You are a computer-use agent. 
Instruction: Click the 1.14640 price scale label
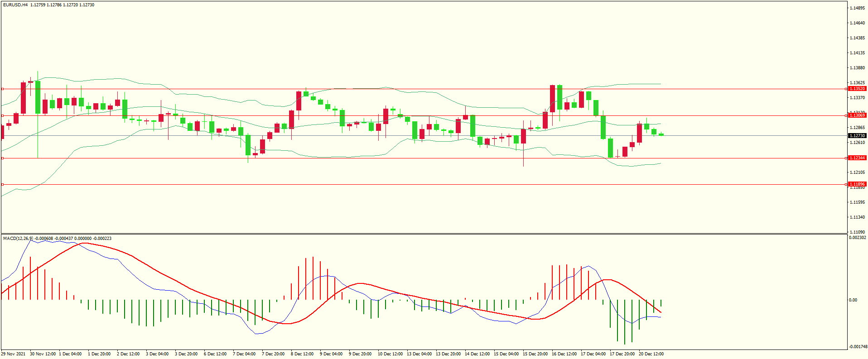point(858,23)
